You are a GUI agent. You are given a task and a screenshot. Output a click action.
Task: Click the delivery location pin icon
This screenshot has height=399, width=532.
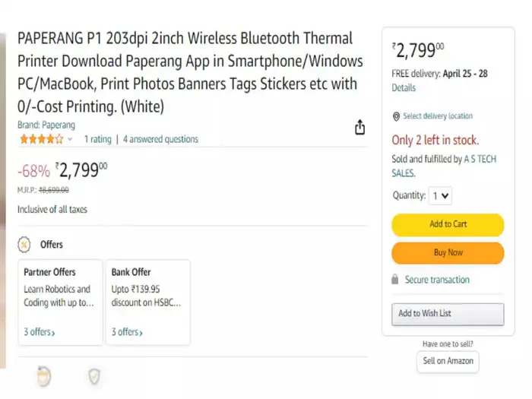(x=396, y=116)
